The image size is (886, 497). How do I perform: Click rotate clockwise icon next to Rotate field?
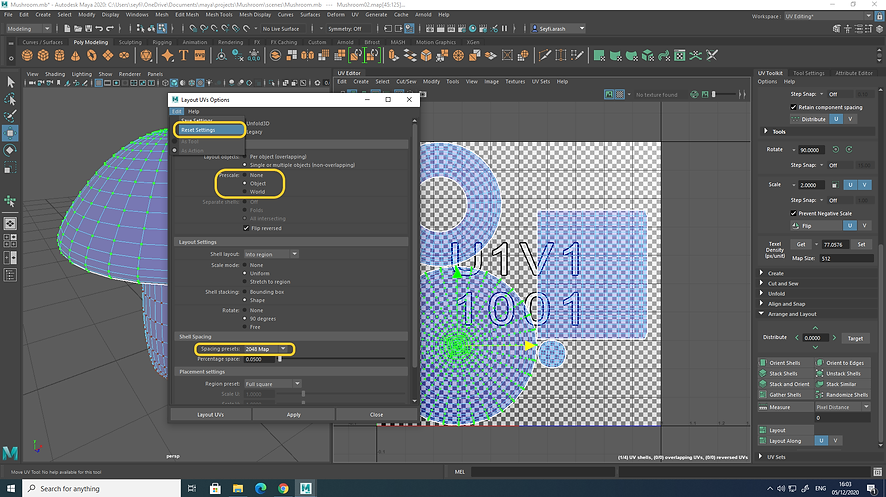849,150
